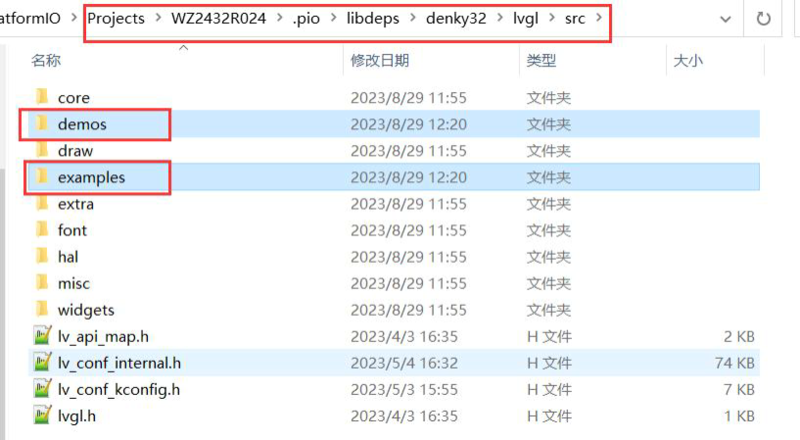Refresh the folder with the reload icon
The image size is (800, 440).
coord(763,19)
